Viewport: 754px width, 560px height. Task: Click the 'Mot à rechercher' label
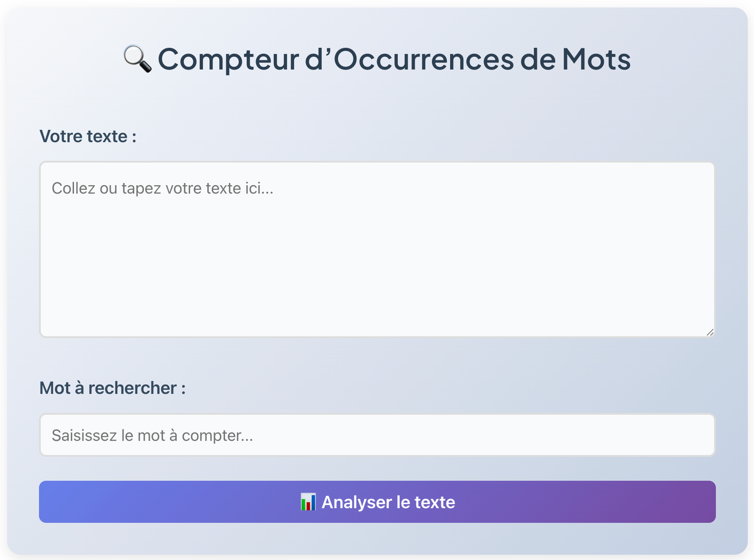113,387
